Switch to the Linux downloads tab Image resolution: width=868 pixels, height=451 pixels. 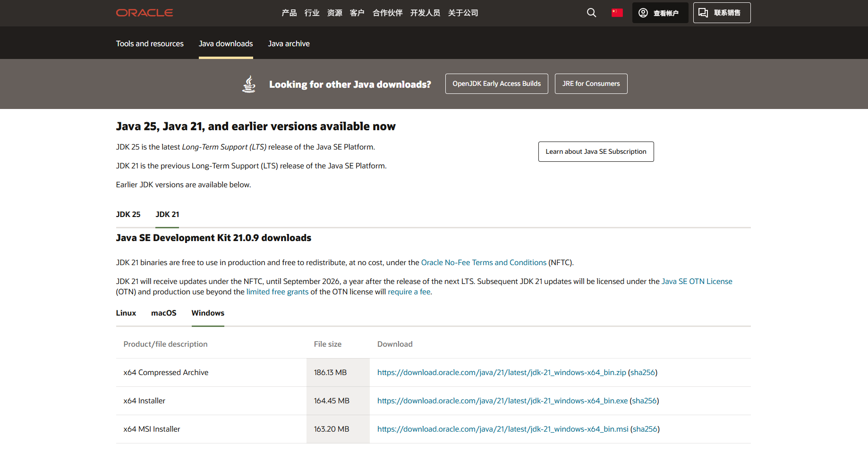click(126, 313)
